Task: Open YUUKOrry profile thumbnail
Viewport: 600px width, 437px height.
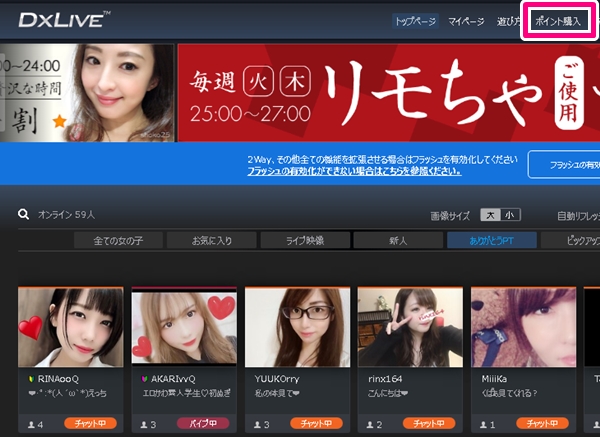Action: (297, 328)
